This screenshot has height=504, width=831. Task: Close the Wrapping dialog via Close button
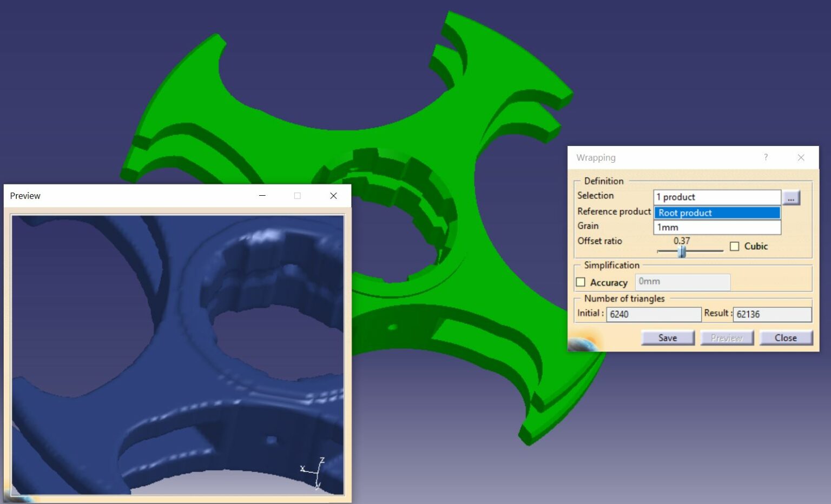[786, 337]
